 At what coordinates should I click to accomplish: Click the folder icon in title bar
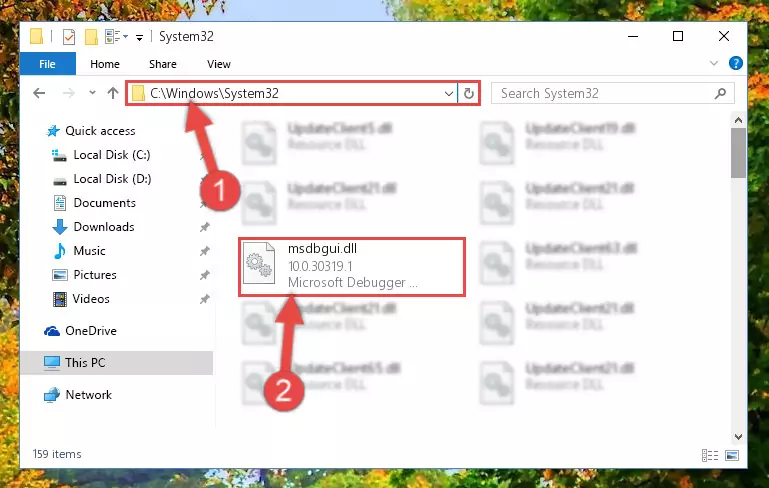36,37
